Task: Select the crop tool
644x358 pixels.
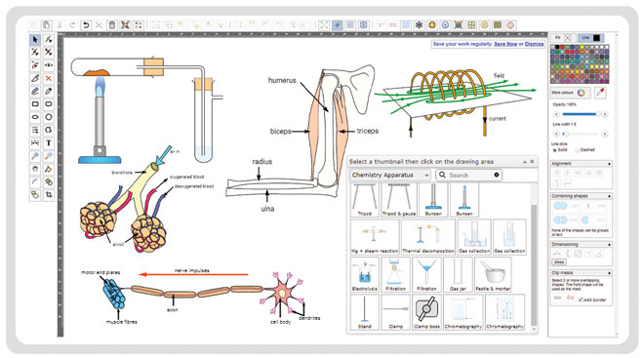Action: coord(49,194)
